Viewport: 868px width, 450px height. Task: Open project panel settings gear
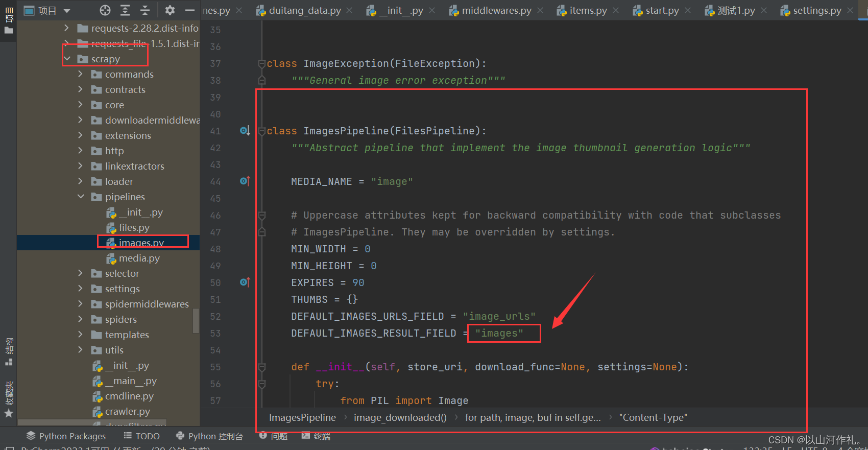170,10
